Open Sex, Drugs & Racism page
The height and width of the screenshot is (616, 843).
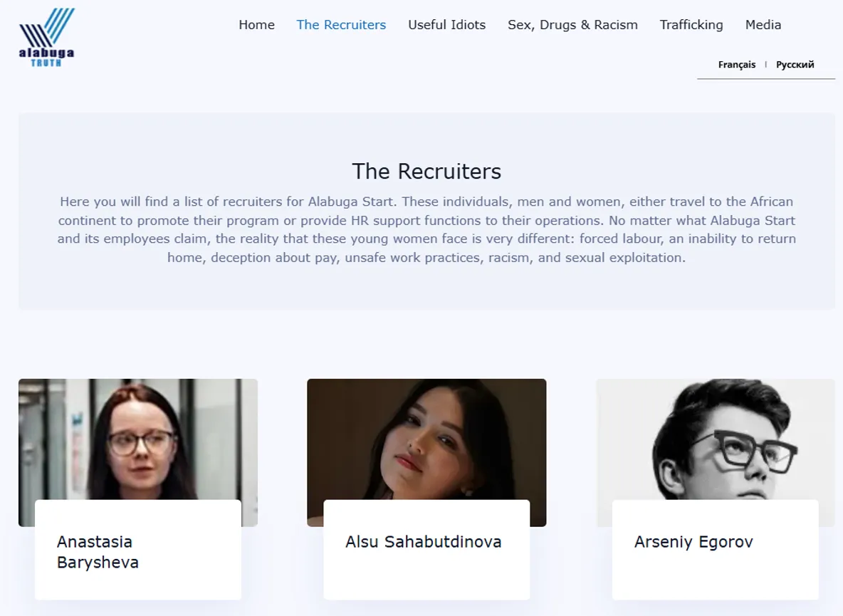point(572,25)
